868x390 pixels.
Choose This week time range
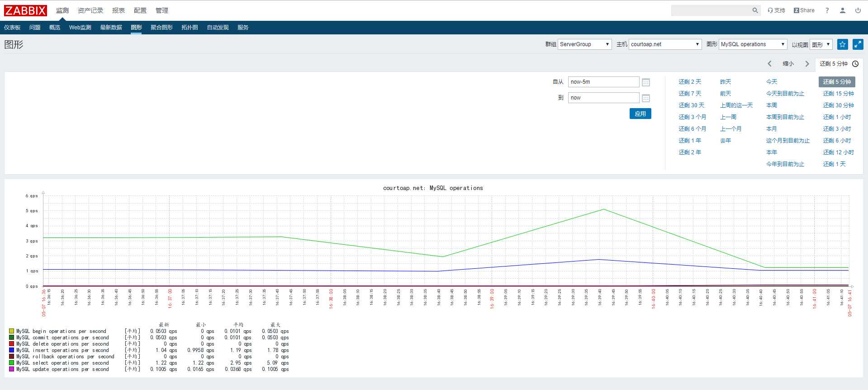point(772,105)
